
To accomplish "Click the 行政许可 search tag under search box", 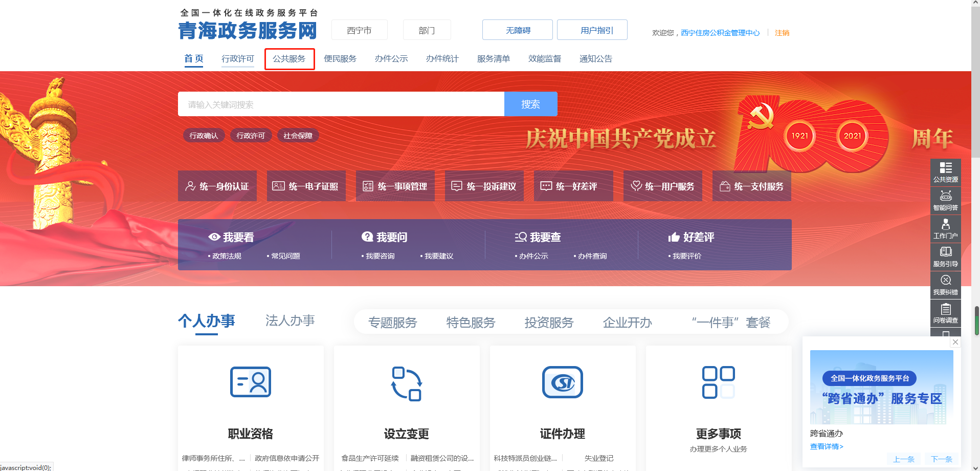I will click(x=251, y=136).
